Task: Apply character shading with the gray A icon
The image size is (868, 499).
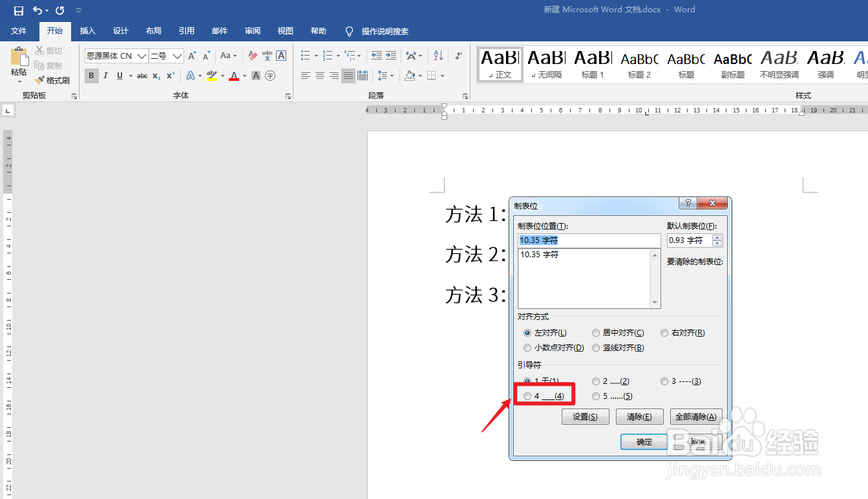Action: pos(256,76)
